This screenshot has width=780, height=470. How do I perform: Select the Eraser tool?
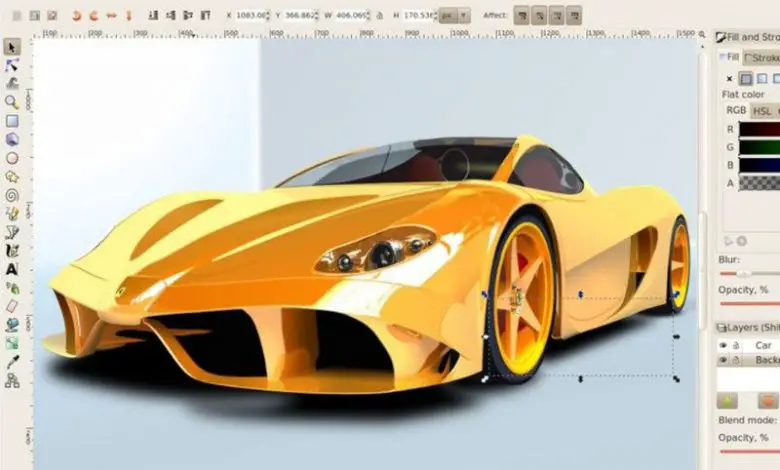coord(11,306)
